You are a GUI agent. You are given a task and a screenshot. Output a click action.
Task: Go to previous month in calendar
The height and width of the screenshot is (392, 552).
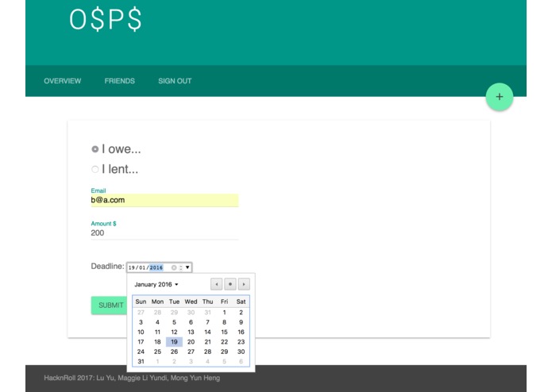click(x=217, y=284)
